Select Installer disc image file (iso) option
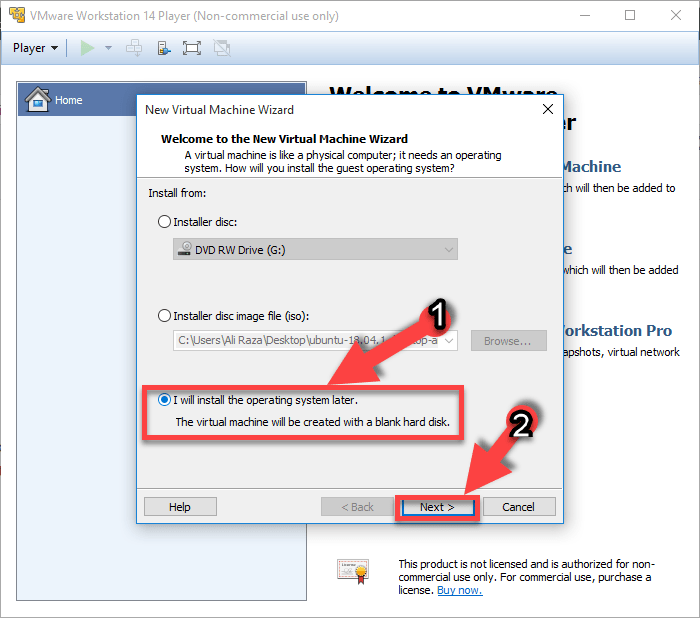 (165, 315)
